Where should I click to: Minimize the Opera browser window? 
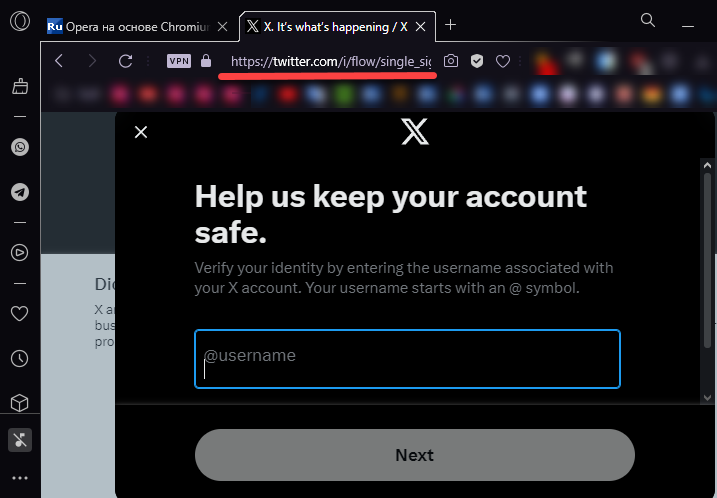pos(688,27)
